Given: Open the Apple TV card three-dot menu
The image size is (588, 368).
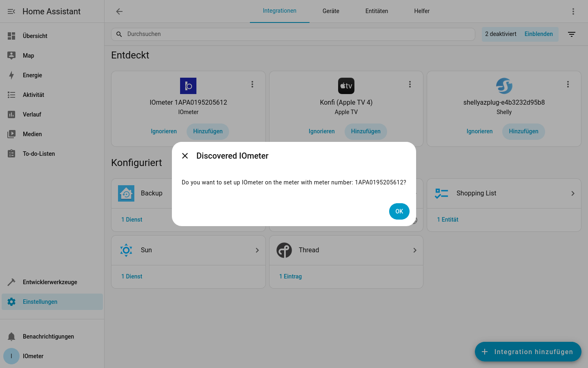Looking at the screenshot, I should pyautogui.click(x=410, y=84).
